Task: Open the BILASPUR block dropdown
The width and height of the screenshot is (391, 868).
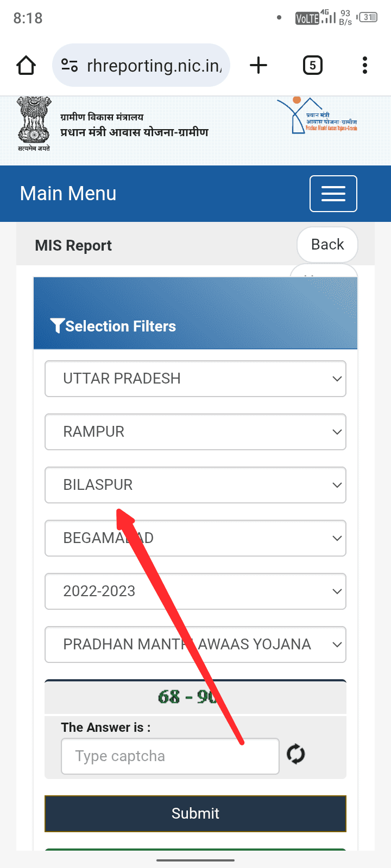Action: [x=195, y=485]
